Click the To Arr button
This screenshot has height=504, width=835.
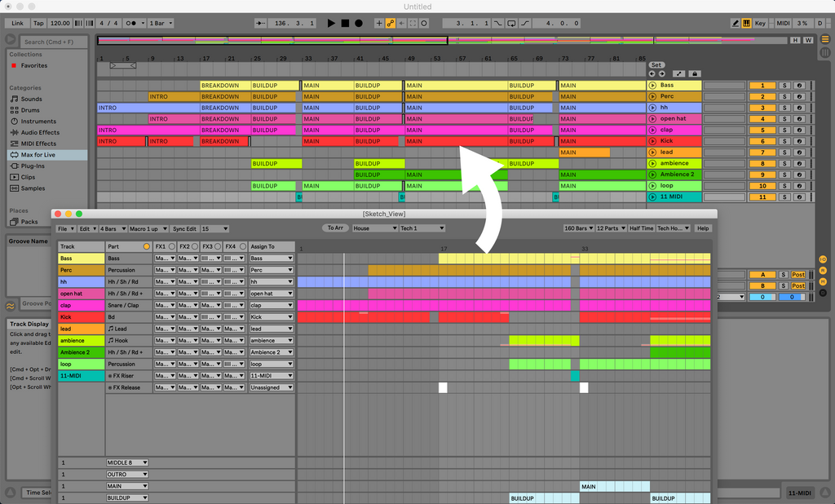pos(335,228)
